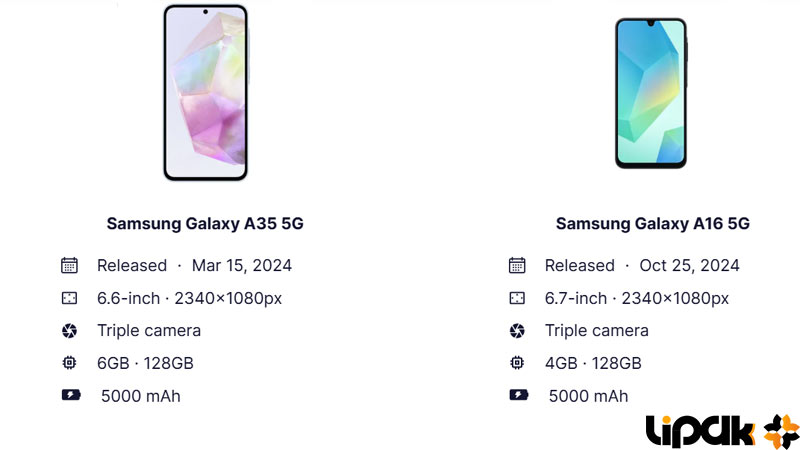
Task: Click the A35 battery icon
Action: point(71,395)
